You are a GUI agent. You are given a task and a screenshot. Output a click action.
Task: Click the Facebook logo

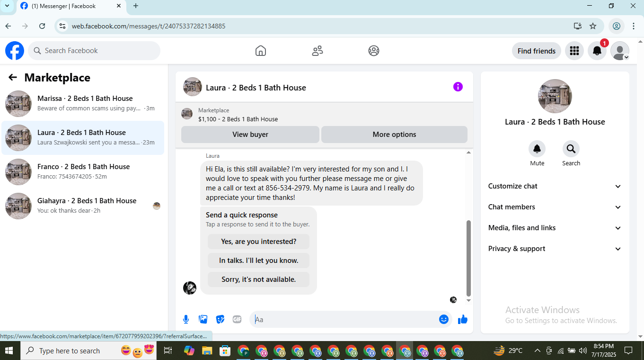[15, 51]
